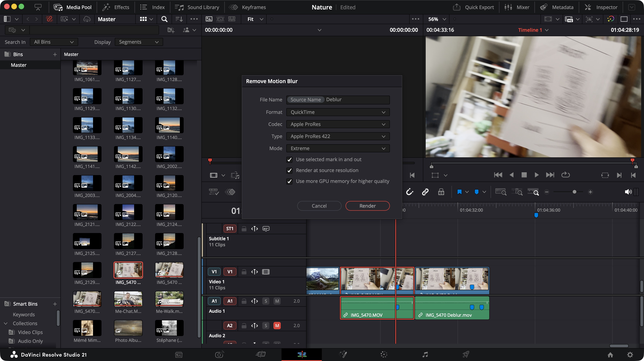
Task: Click the blue flag clip icon
Action: (460, 192)
